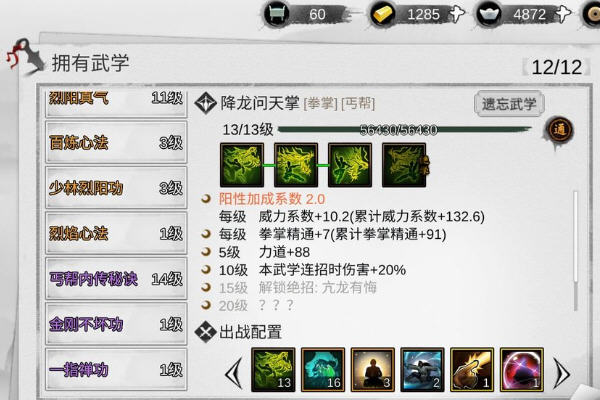Click the 遗忘武学 forget skill button
The height and width of the screenshot is (400, 600).
(509, 103)
